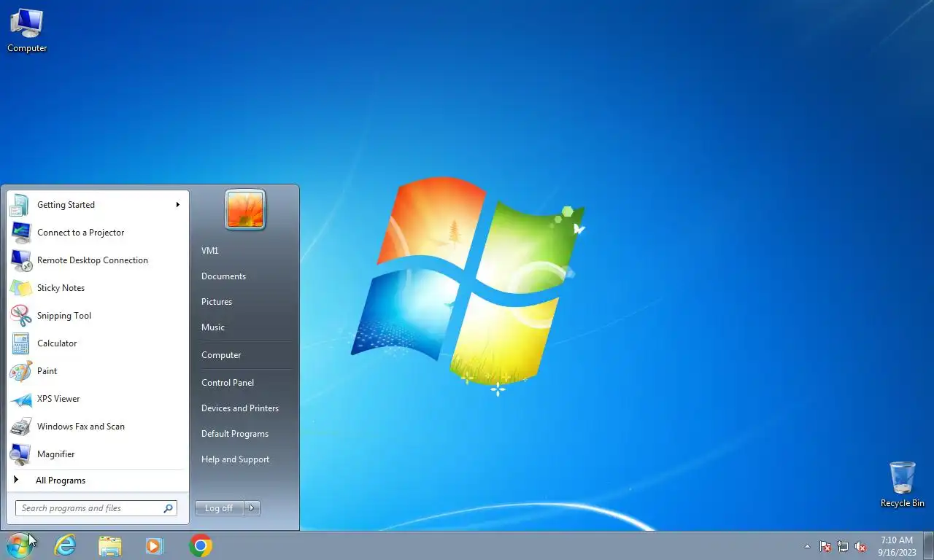Image resolution: width=934 pixels, height=560 pixels.
Task: Launch Windows Media Player from the taskbar
Action: [x=155, y=545]
